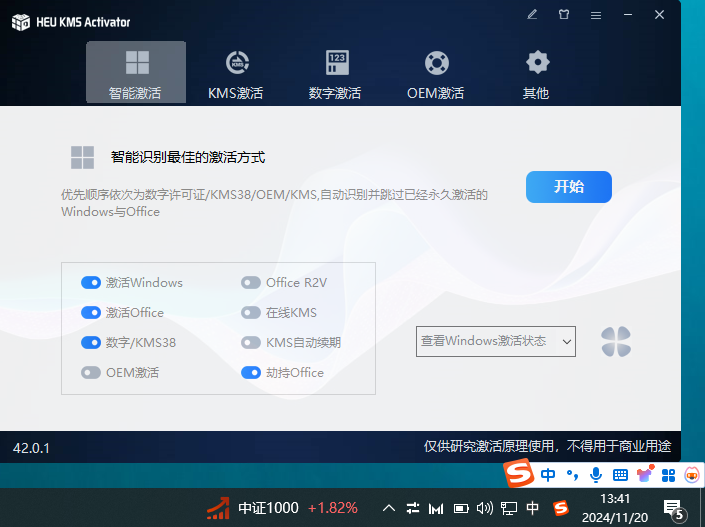Viewport: 705px width, 527px height.
Task: Show hidden tray icons with the chevron
Action: coord(388,509)
